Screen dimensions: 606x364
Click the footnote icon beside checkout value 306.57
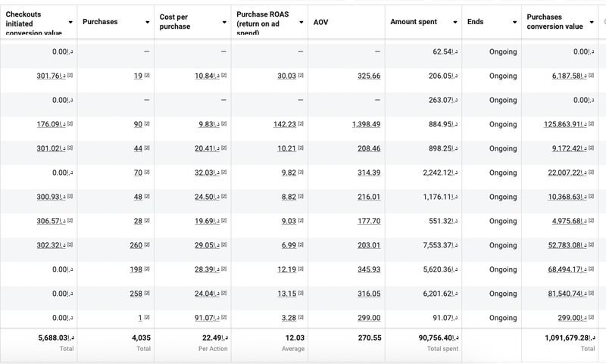70,221
